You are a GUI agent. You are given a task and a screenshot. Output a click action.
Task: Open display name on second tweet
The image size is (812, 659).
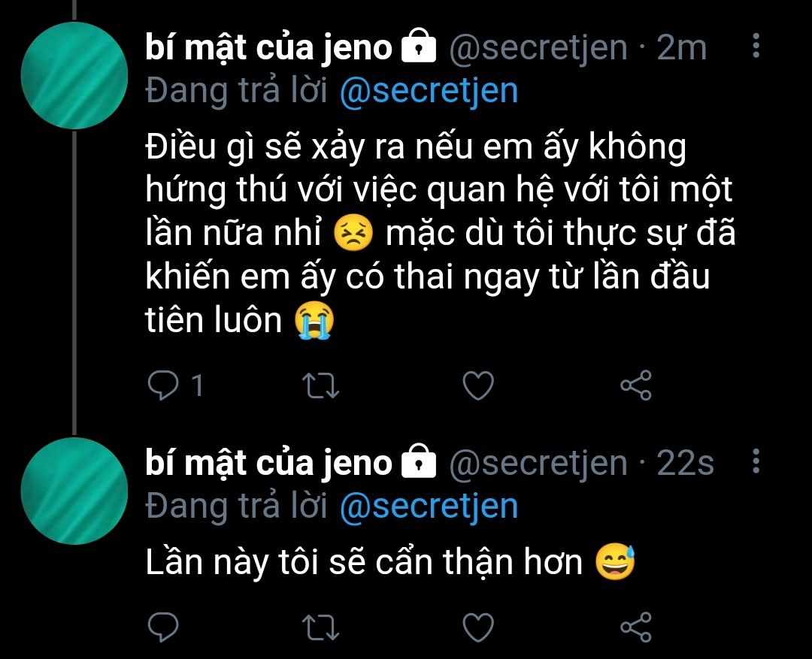point(268,463)
